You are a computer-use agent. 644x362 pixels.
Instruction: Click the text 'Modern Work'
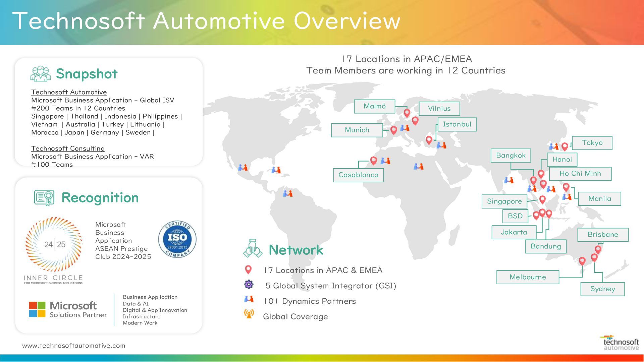coord(140,323)
